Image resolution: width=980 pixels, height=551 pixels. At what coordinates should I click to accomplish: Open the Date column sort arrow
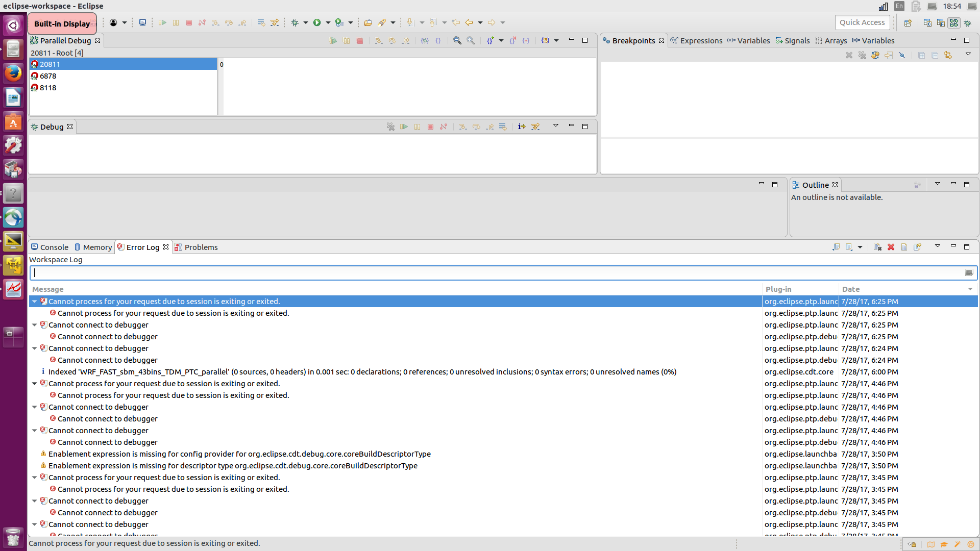point(970,289)
